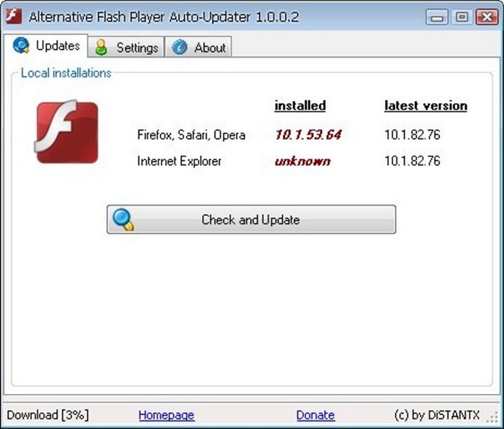Click the resize grip in bottom corner
504x429 pixels.
click(492, 417)
